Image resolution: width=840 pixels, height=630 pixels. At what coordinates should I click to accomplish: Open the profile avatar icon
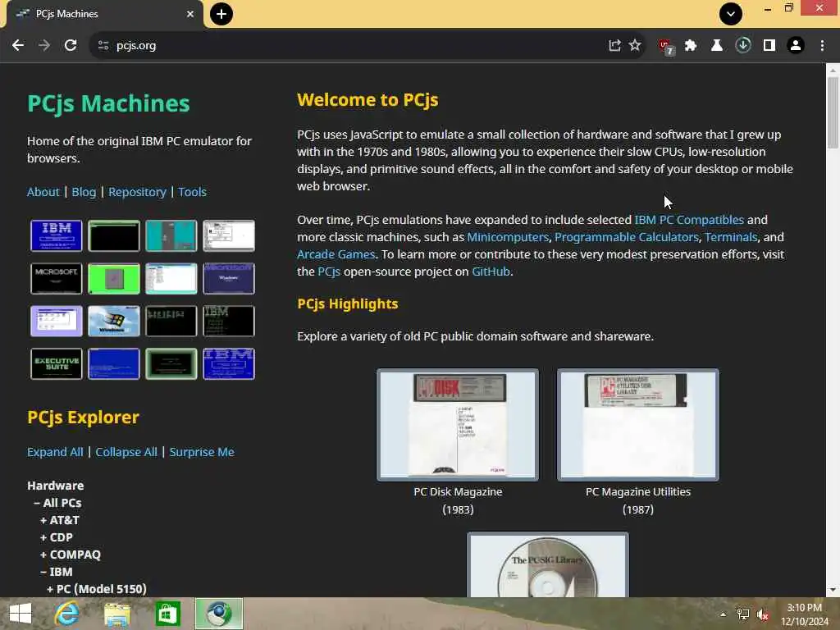[796, 46]
